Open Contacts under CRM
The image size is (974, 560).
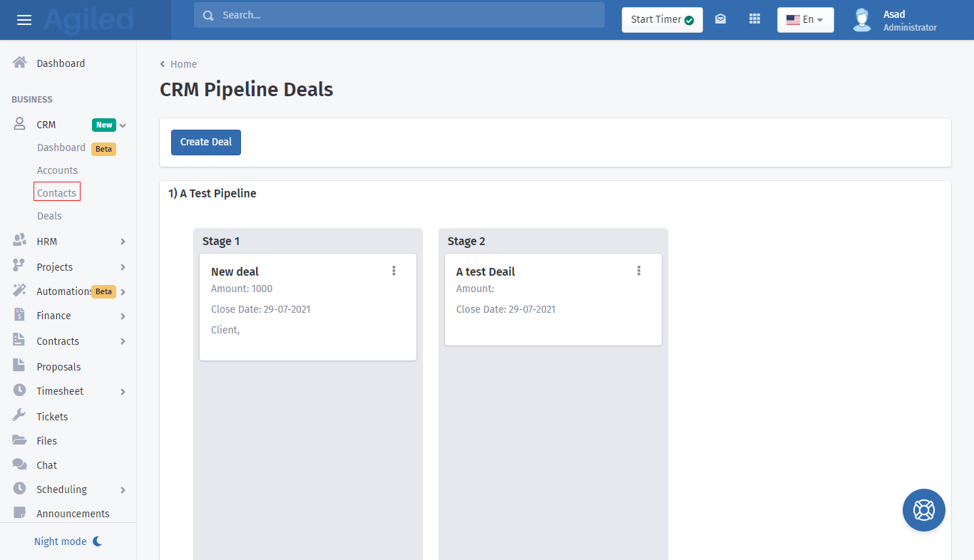pyautogui.click(x=56, y=193)
